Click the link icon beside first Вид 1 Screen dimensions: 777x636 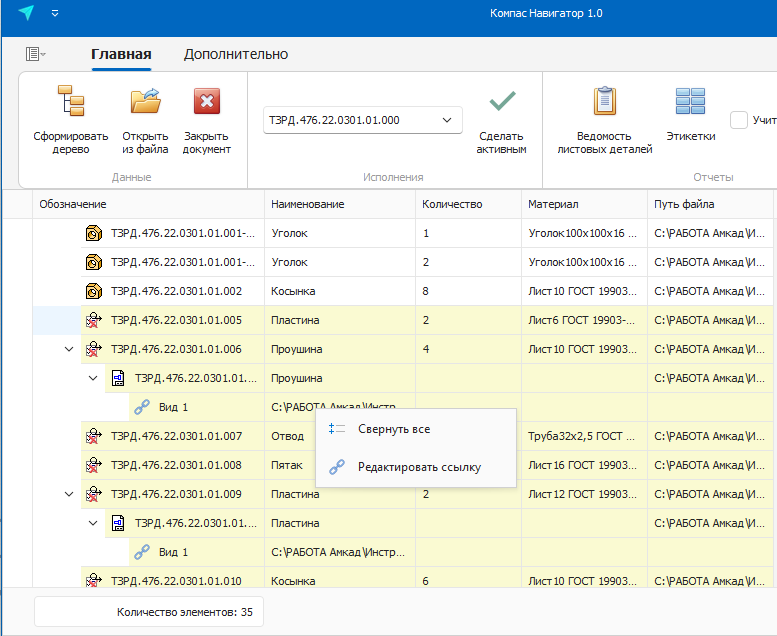click(x=142, y=408)
